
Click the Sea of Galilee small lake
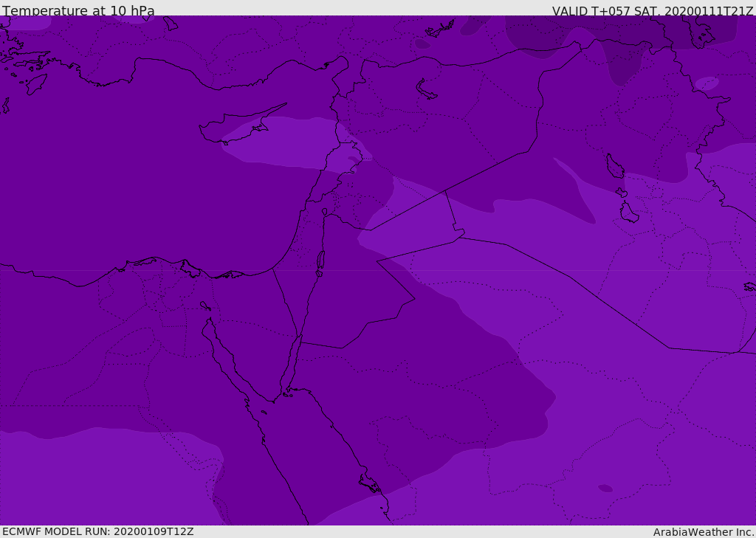[325, 212]
